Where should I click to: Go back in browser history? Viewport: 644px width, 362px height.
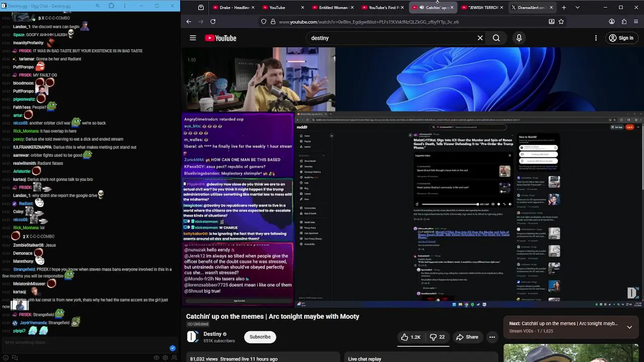click(x=189, y=22)
